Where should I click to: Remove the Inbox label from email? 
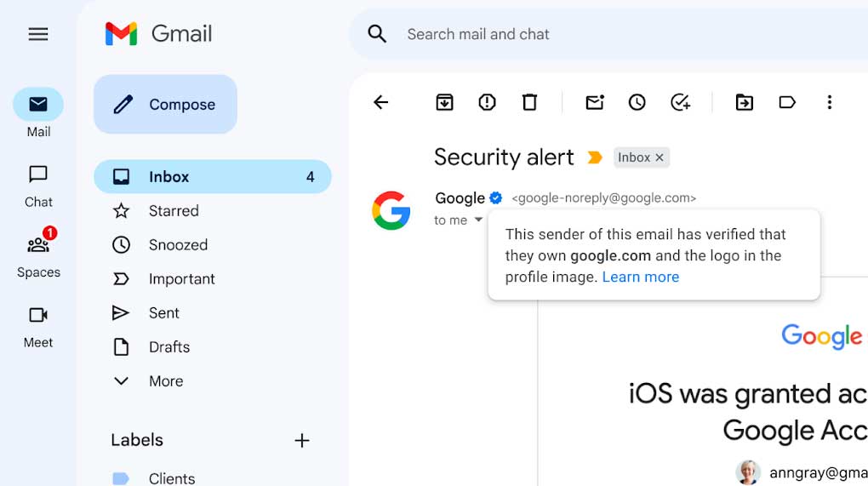tap(660, 157)
